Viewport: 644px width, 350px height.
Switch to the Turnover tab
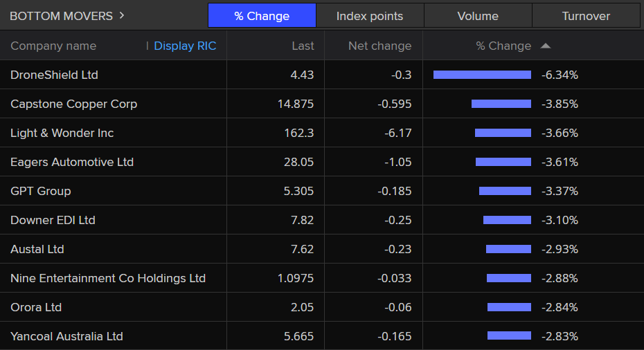586,16
